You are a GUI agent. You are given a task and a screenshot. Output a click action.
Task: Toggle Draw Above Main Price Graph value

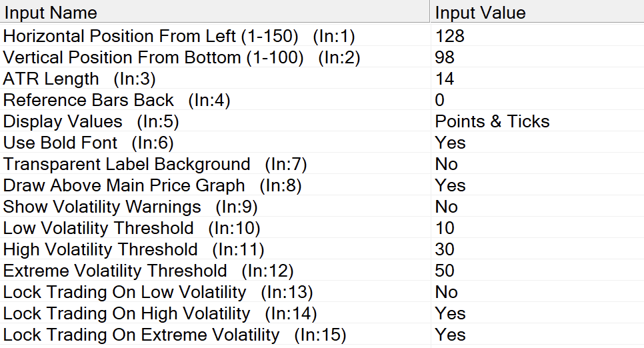(450, 185)
